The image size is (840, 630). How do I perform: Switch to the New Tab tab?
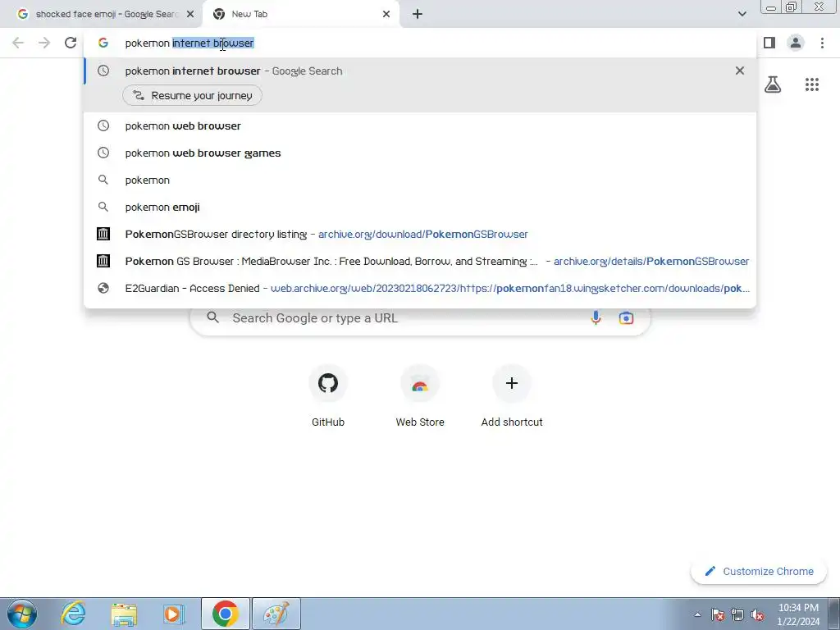coord(300,14)
